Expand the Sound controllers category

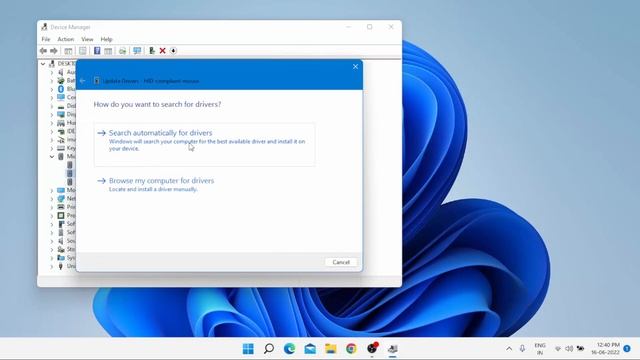click(52, 241)
